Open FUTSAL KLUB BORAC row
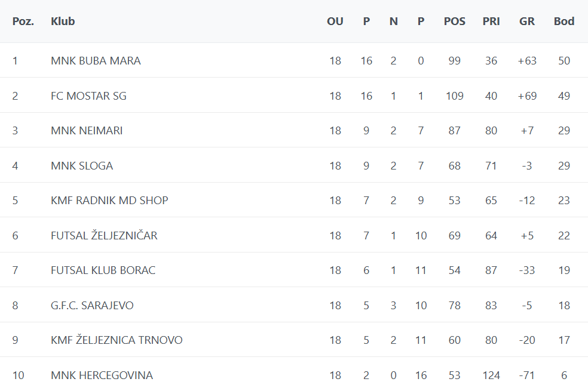This screenshot has height=391, width=588. pos(103,270)
